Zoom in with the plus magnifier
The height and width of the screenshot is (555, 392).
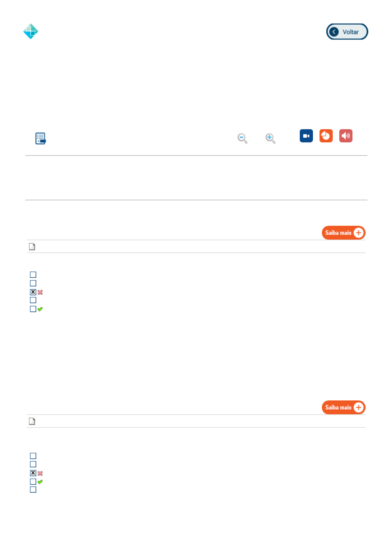click(270, 138)
